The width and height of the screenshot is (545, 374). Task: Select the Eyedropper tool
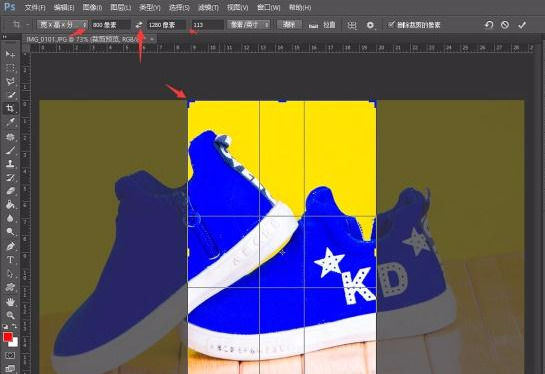tap(10, 122)
